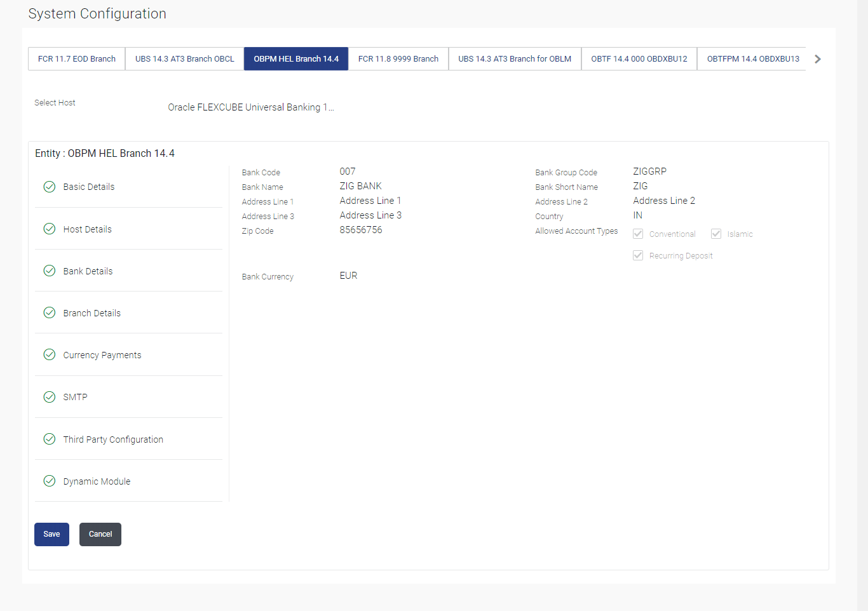Switch to UBS 14.3 AT3 Branch OBCL tab
This screenshot has height=611, width=868.
[x=185, y=59]
